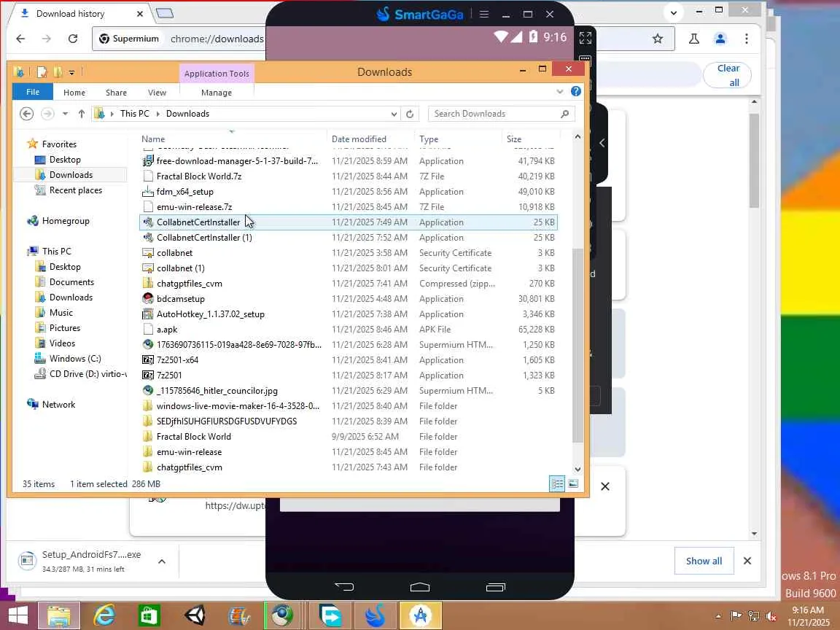
Task: Show hidden system tray icons
Action: [x=718, y=616]
